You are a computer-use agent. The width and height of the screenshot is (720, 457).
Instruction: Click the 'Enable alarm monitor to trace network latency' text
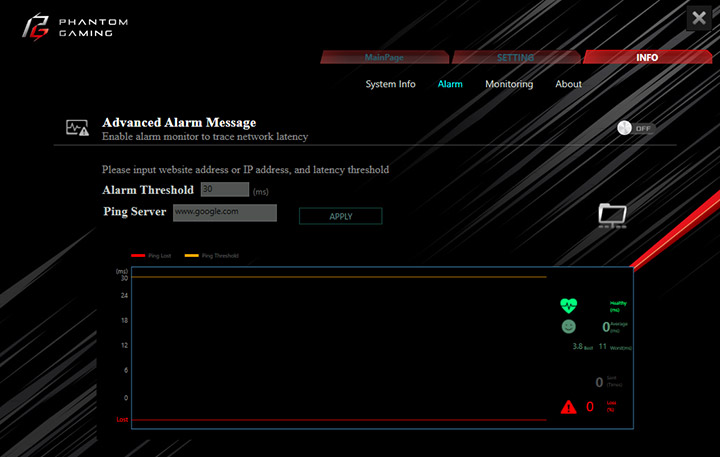pos(205,136)
